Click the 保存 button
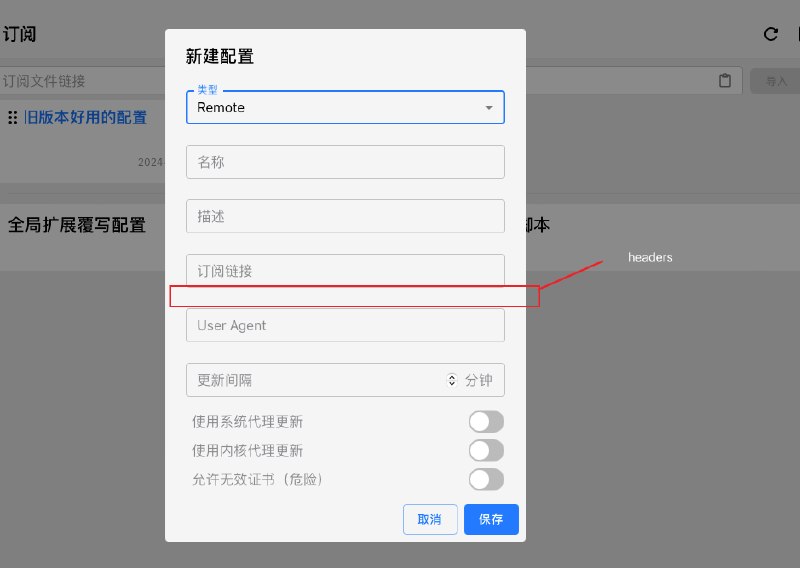 click(x=491, y=520)
